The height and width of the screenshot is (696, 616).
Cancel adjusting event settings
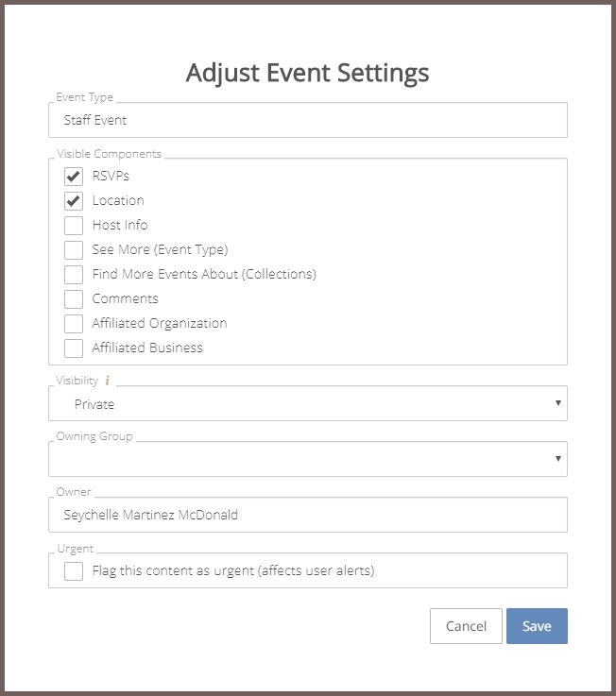coord(466,626)
